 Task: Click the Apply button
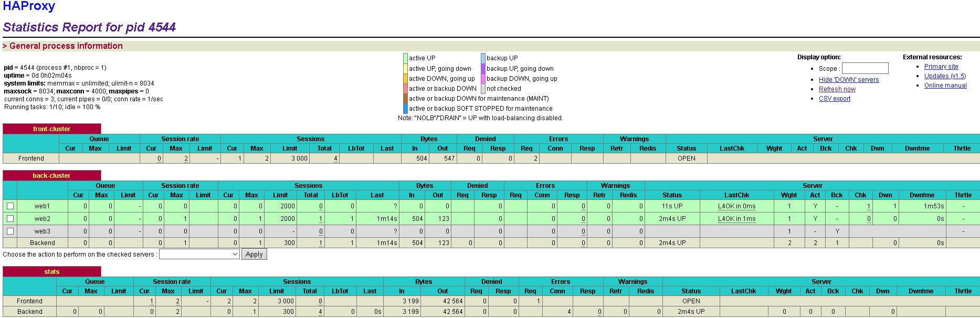click(x=254, y=254)
